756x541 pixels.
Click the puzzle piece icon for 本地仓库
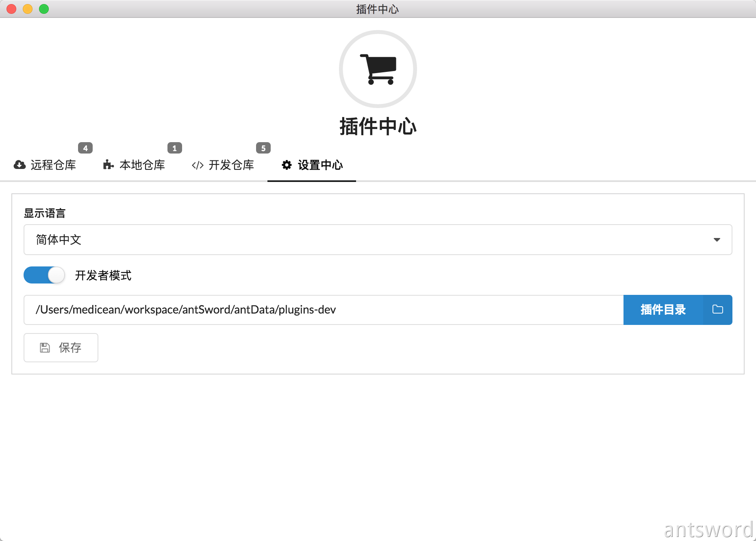[x=108, y=165]
